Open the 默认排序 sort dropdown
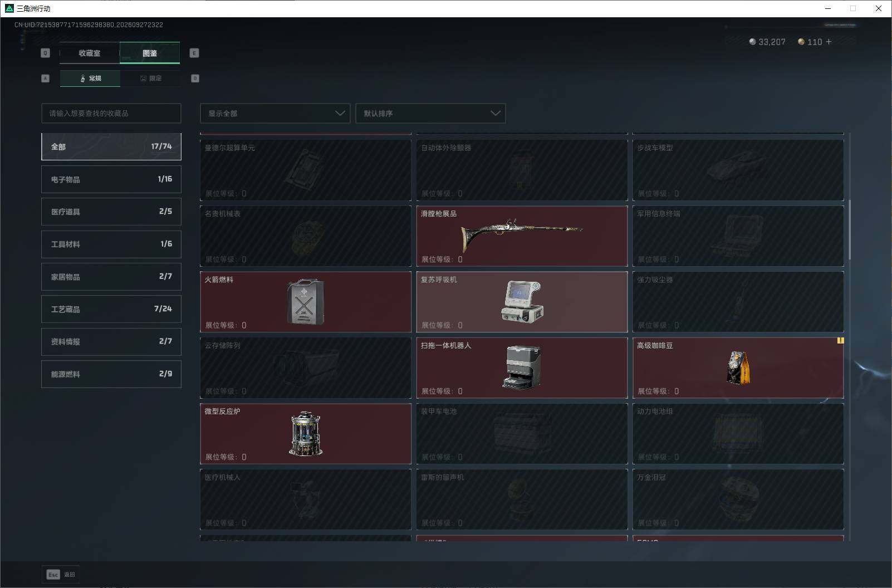Screen dimensions: 892x588 click(430, 113)
